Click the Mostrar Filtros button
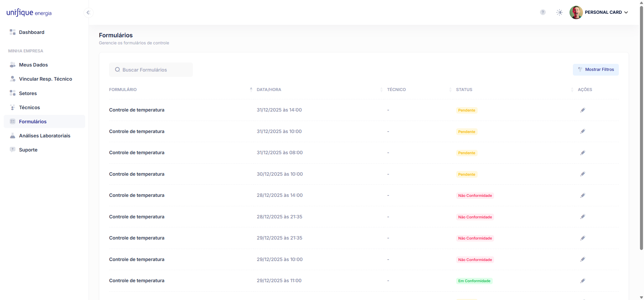644x300 pixels. click(x=596, y=70)
